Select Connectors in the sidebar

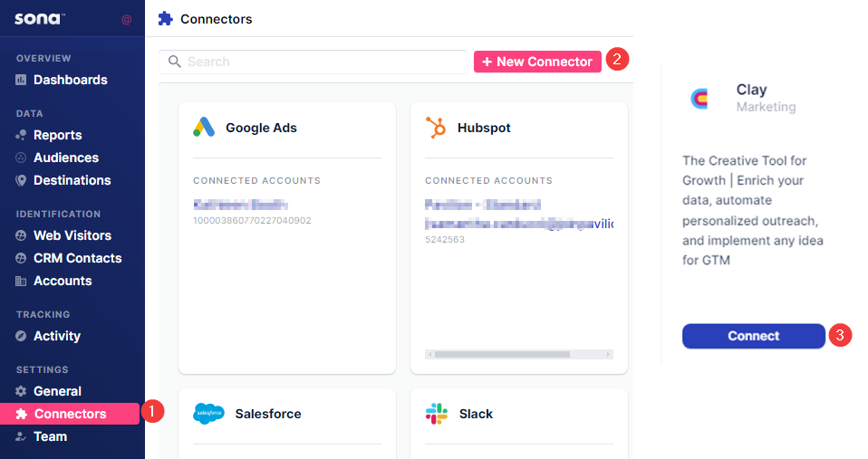point(70,414)
